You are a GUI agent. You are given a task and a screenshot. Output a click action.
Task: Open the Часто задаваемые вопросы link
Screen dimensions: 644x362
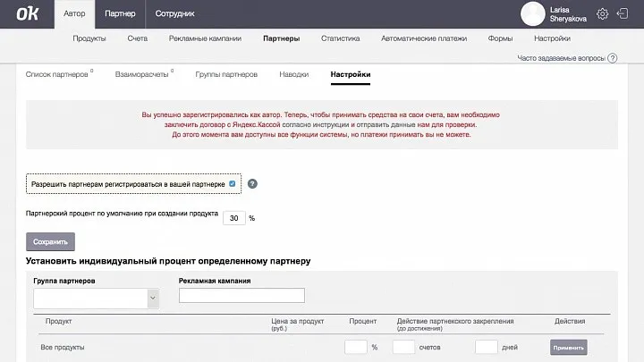(561, 58)
